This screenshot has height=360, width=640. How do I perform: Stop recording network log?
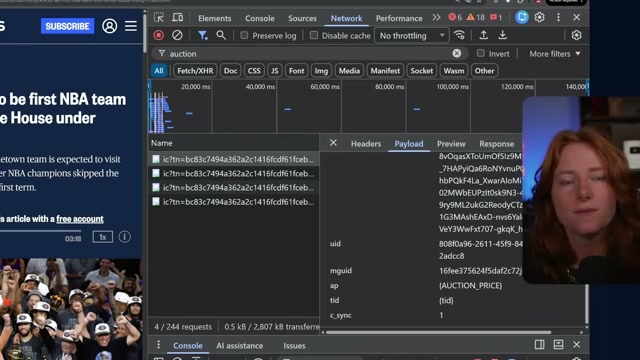click(159, 36)
